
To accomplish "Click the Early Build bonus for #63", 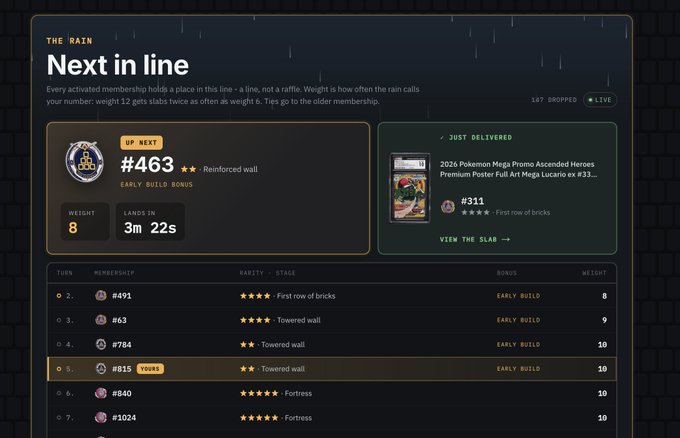I will [x=518, y=320].
